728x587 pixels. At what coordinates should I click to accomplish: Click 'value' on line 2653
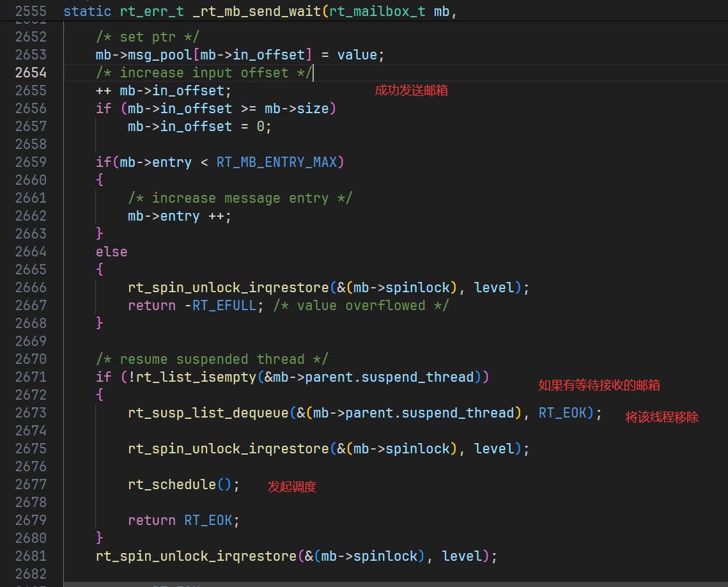click(357, 55)
